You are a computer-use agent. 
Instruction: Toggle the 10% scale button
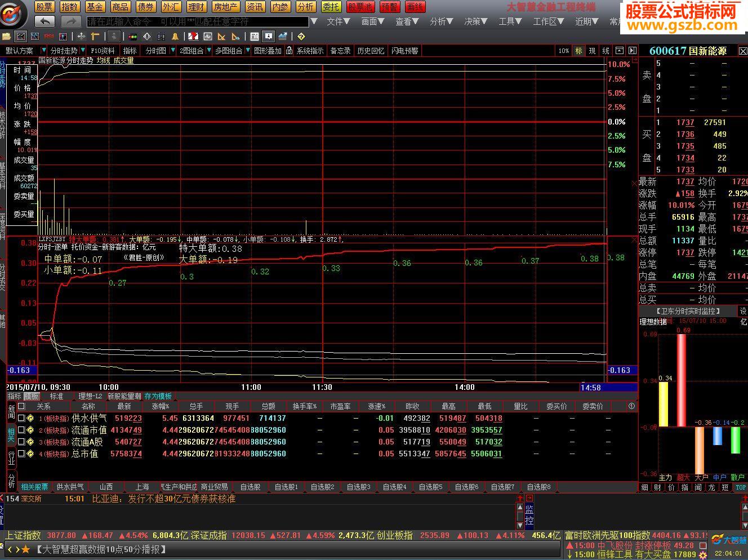(564, 51)
